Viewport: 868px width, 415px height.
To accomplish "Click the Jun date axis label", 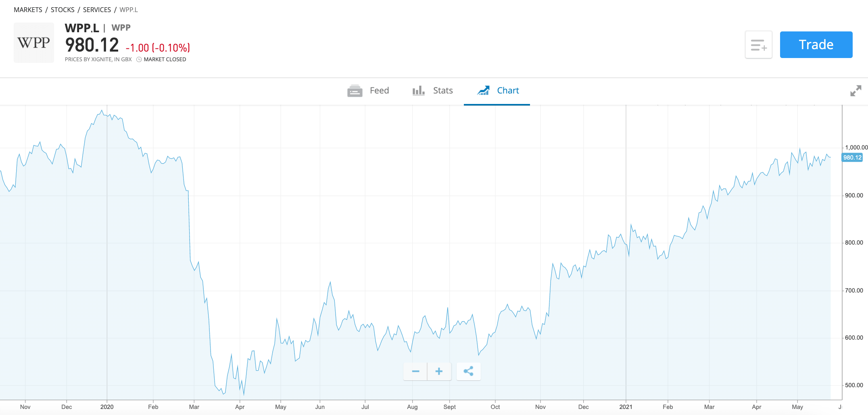I will point(320,407).
